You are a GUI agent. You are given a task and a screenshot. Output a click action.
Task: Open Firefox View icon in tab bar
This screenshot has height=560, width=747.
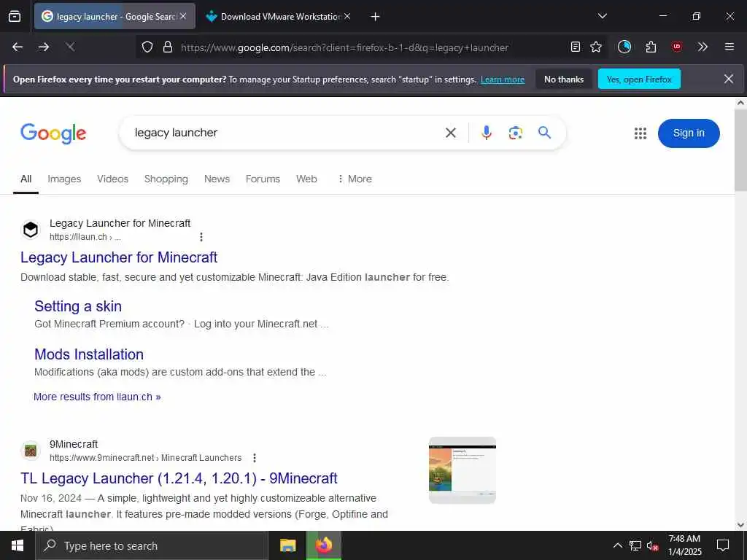click(x=15, y=16)
